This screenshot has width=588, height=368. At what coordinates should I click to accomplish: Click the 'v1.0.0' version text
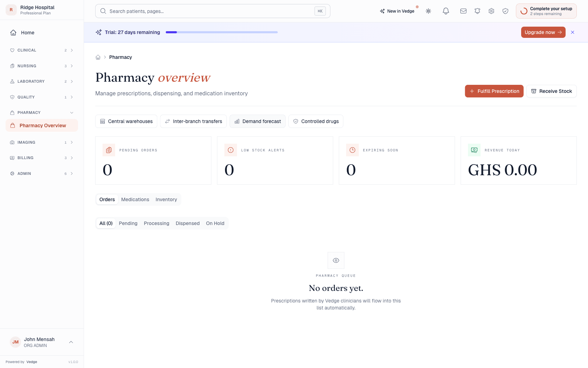pyautogui.click(x=73, y=362)
